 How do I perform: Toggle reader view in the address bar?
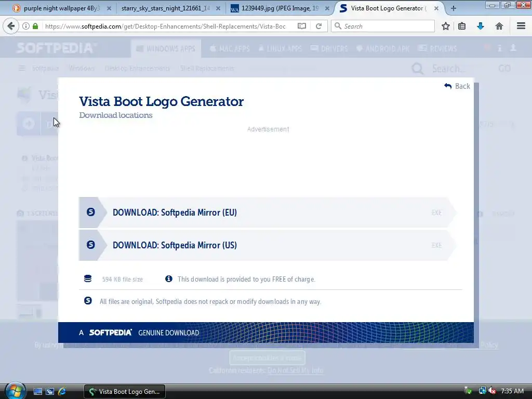point(302,26)
